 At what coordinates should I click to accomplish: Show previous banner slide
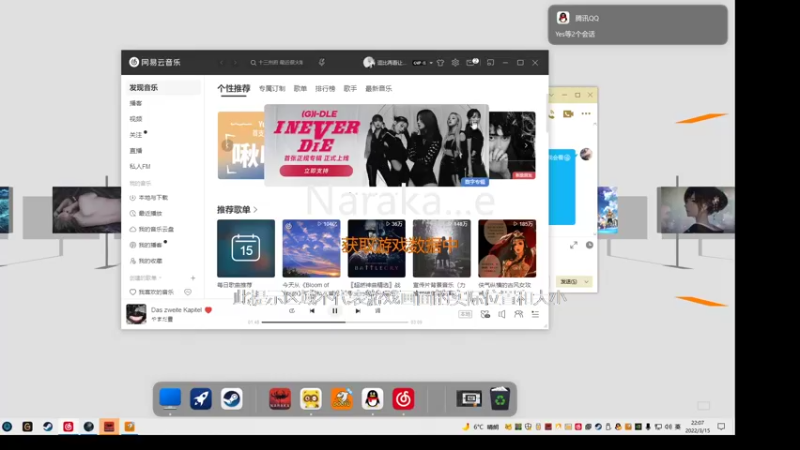coord(227,145)
